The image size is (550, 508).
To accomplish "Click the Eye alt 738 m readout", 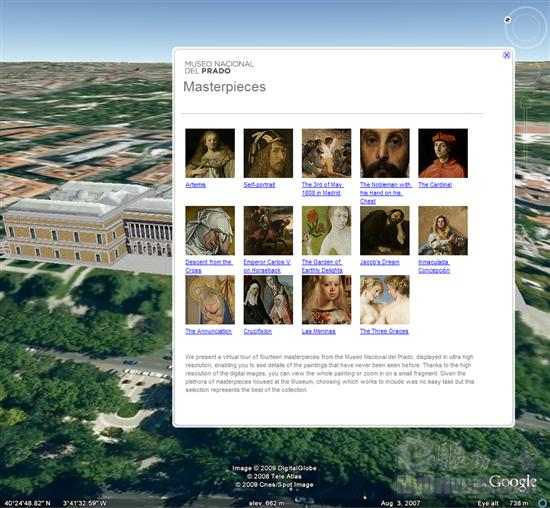I will point(503,503).
